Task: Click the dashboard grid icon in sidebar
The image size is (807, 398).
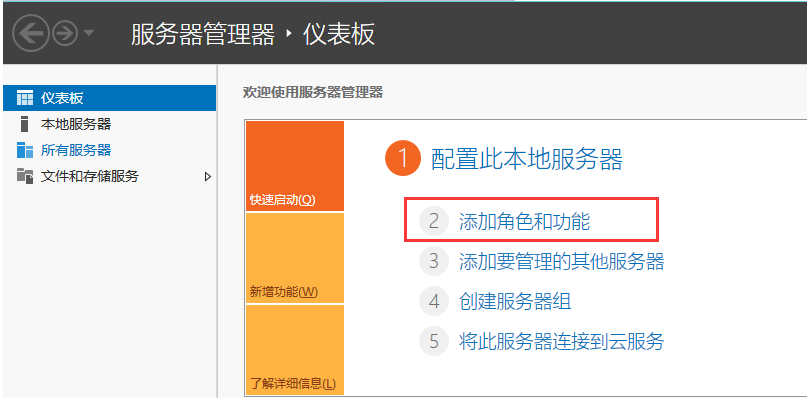Action: tap(25, 98)
